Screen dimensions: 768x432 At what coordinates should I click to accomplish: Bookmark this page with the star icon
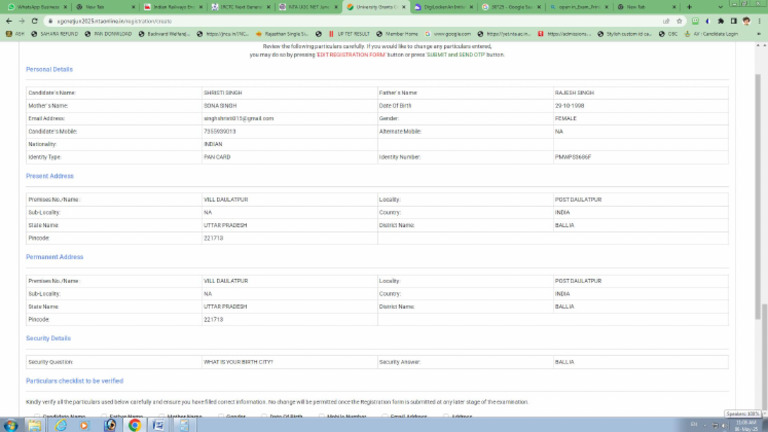tap(679, 21)
